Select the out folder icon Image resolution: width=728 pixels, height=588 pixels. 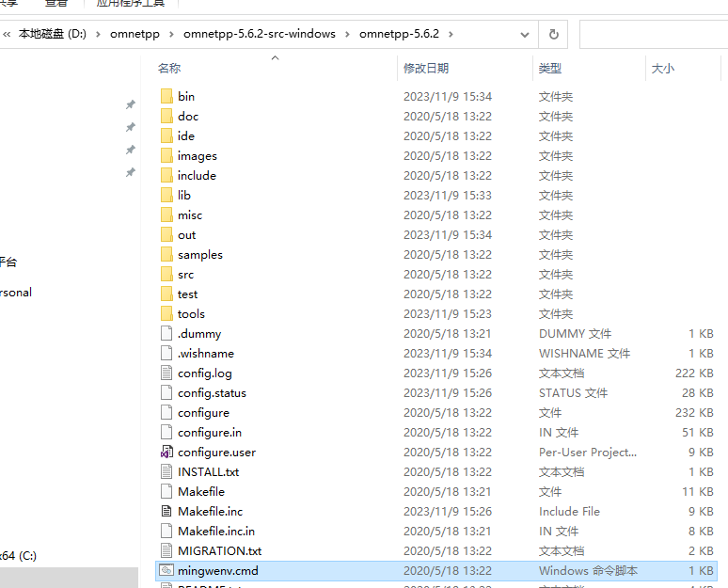(x=166, y=234)
